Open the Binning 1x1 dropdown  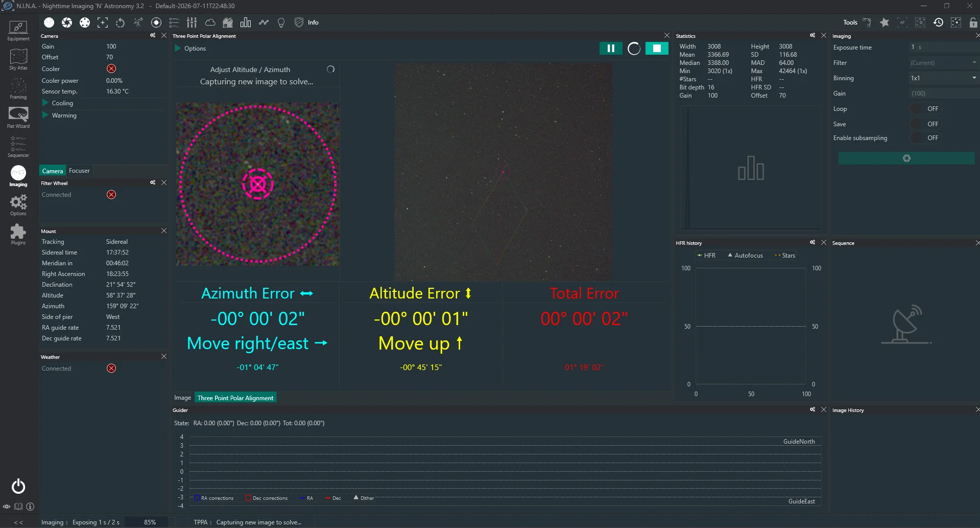[943, 78]
